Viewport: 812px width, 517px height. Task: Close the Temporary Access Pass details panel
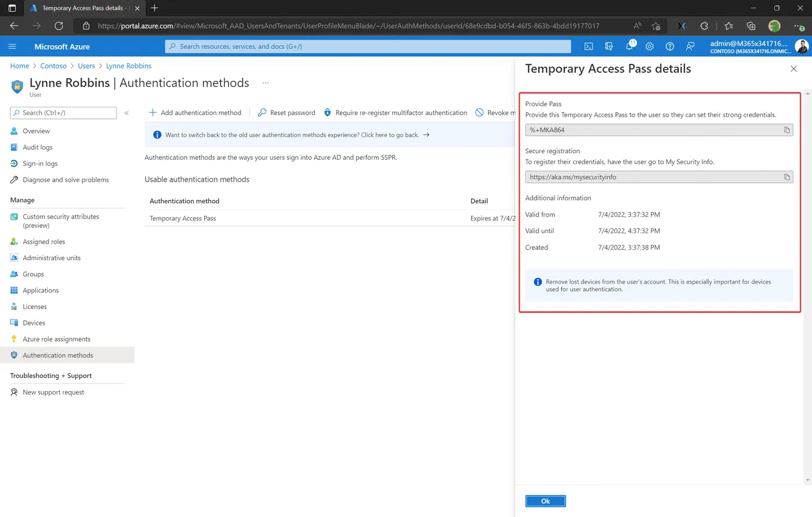tap(793, 69)
